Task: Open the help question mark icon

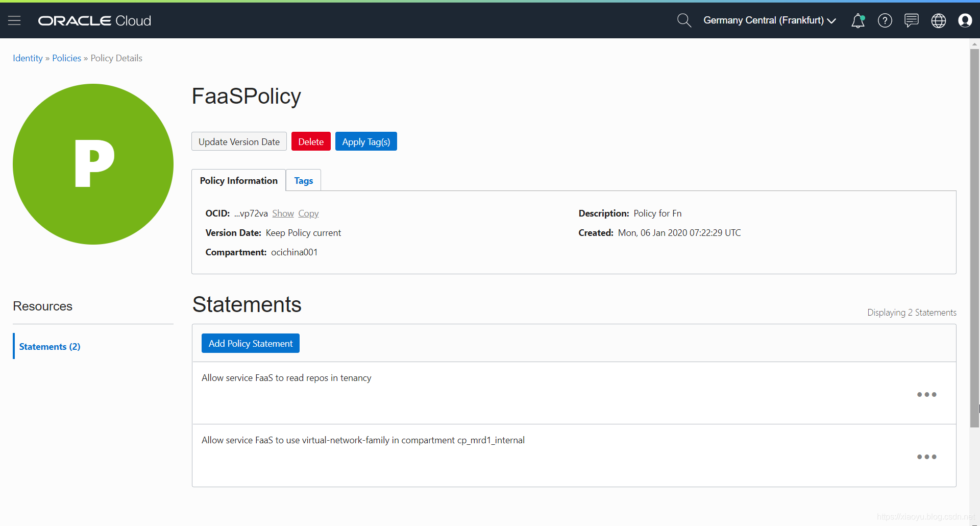Action: [885, 20]
